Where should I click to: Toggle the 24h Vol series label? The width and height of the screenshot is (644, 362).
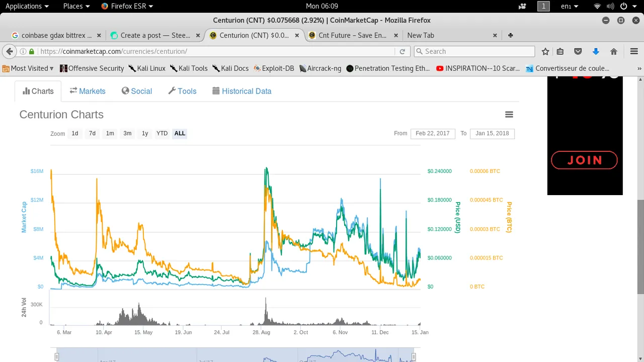24,307
